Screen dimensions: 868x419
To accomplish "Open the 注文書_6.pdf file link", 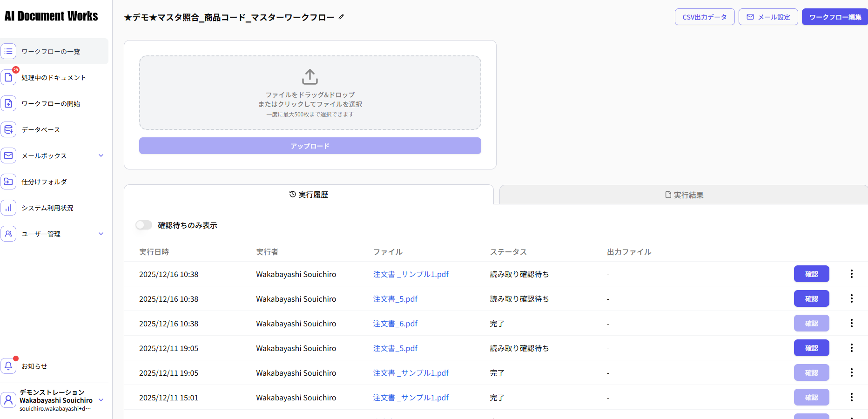I will (x=395, y=323).
